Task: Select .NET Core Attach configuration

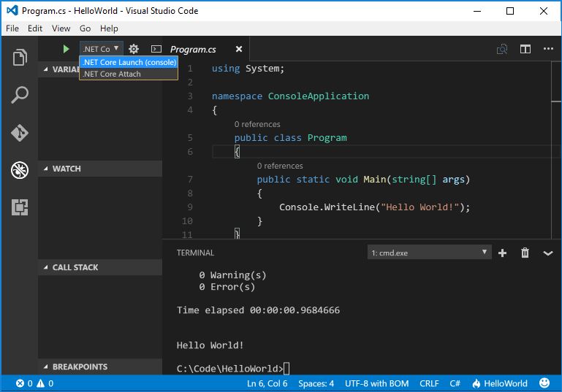Action: pos(129,74)
